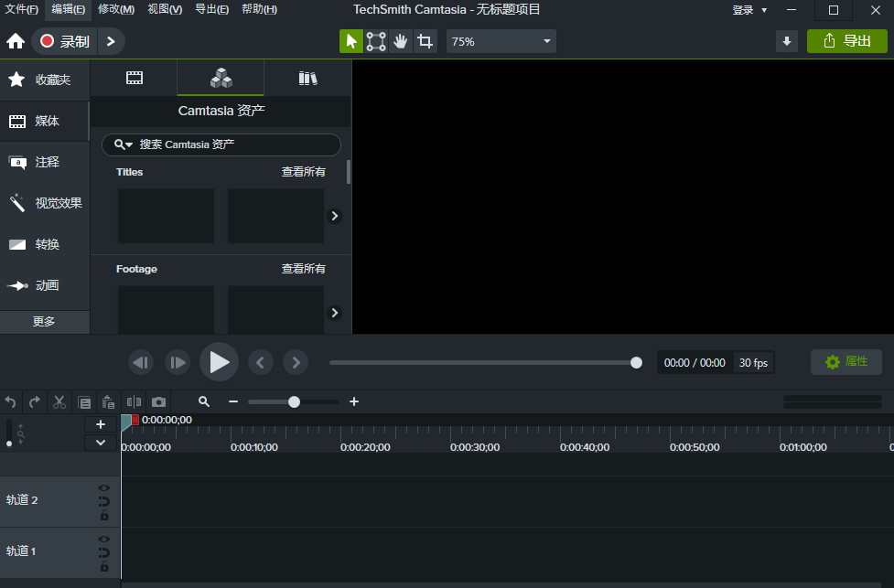Toggle lock for 轨道 1

click(104, 566)
